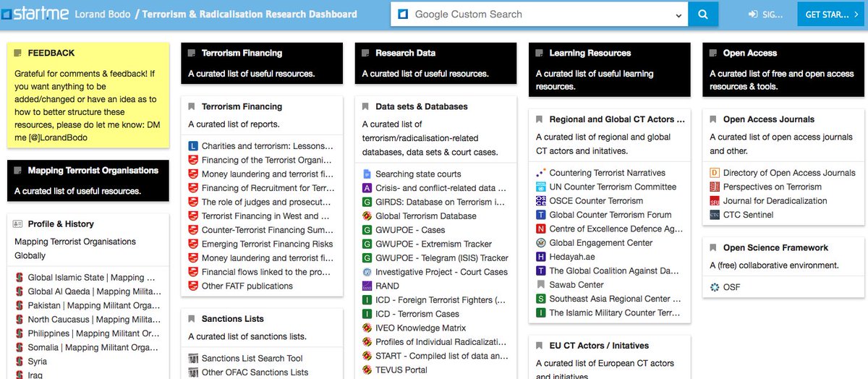Open Global Counter Terrorism Forum link

[x=610, y=215]
